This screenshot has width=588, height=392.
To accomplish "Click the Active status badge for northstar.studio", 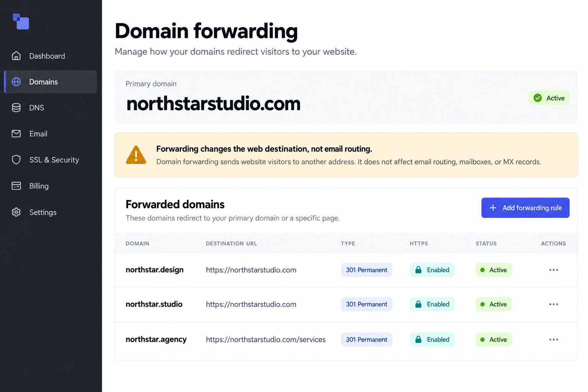I will pyautogui.click(x=493, y=304).
